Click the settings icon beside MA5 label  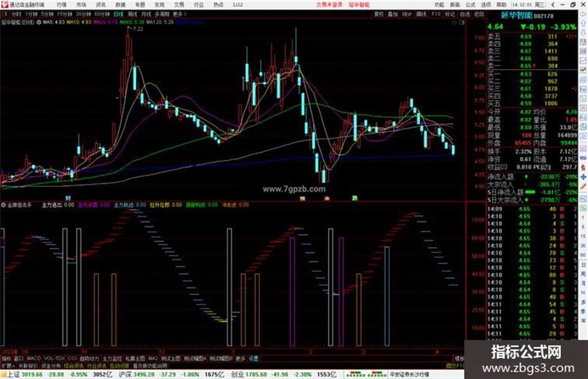tap(39, 22)
